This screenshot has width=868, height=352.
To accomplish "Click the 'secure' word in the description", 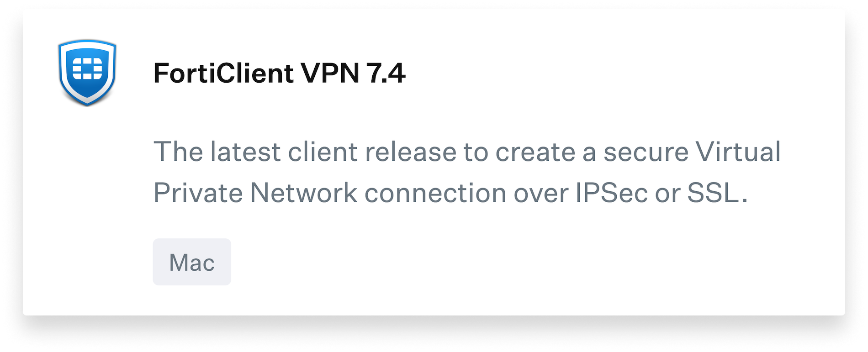I will click(x=646, y=152).
